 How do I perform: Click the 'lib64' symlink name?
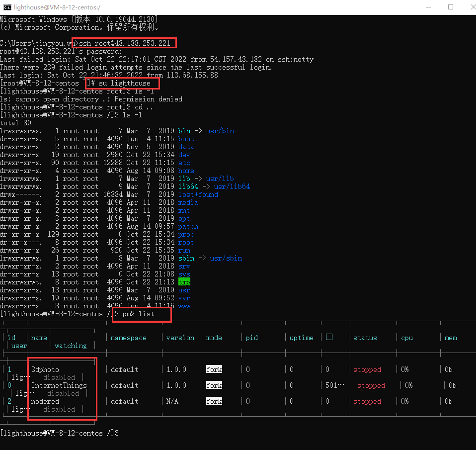tap(188, 186)
